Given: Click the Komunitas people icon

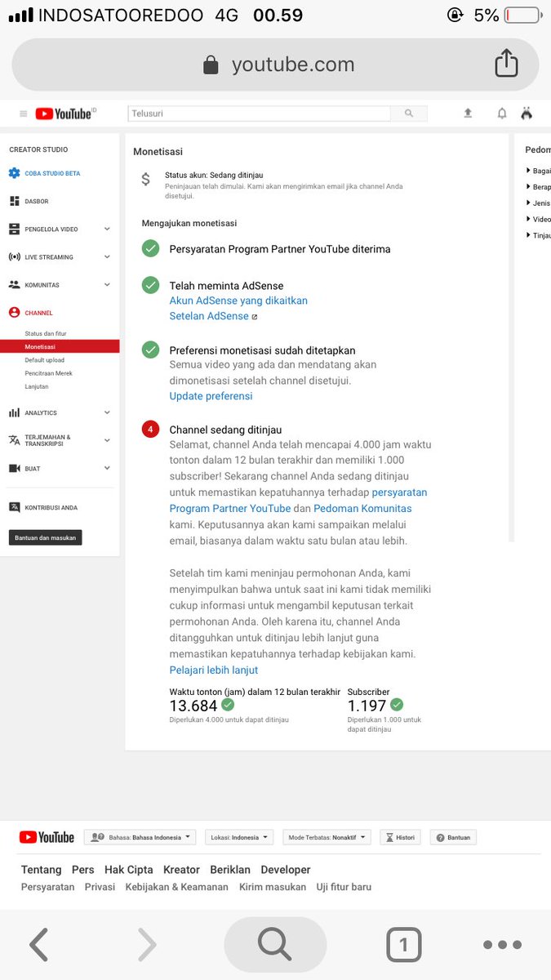Looking at the screenshot, I should point(14,285).
